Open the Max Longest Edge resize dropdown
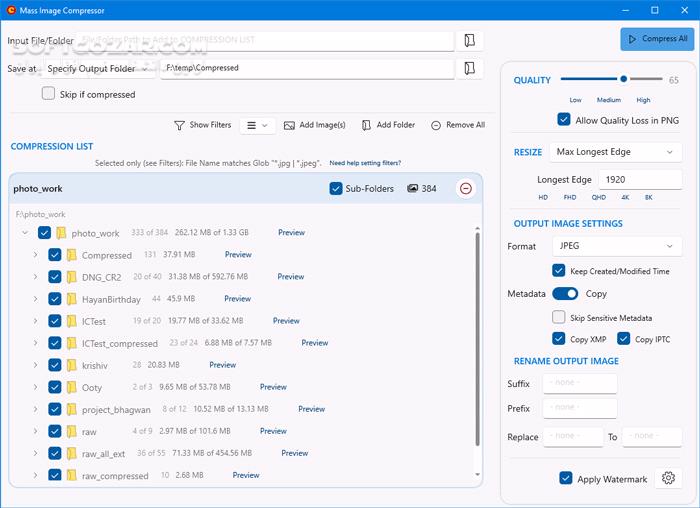Viewport: 700px width, 508px height. (x=617, y=152)
